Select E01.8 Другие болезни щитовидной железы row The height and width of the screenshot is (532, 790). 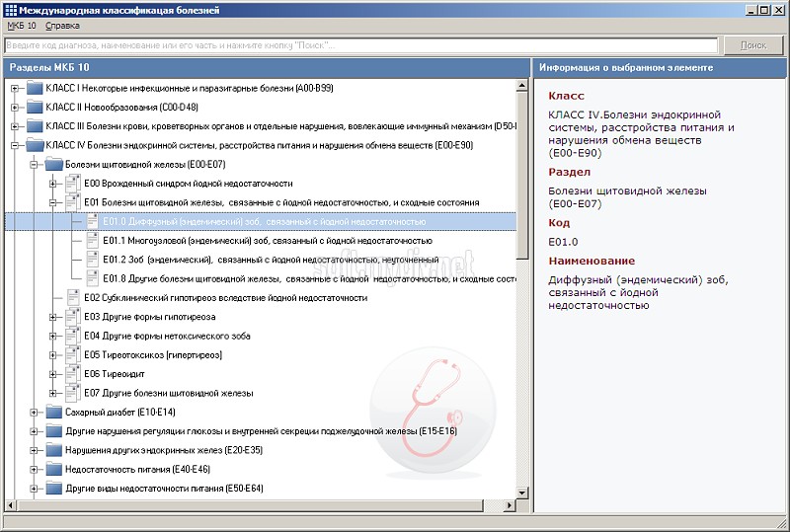point(309,279)
